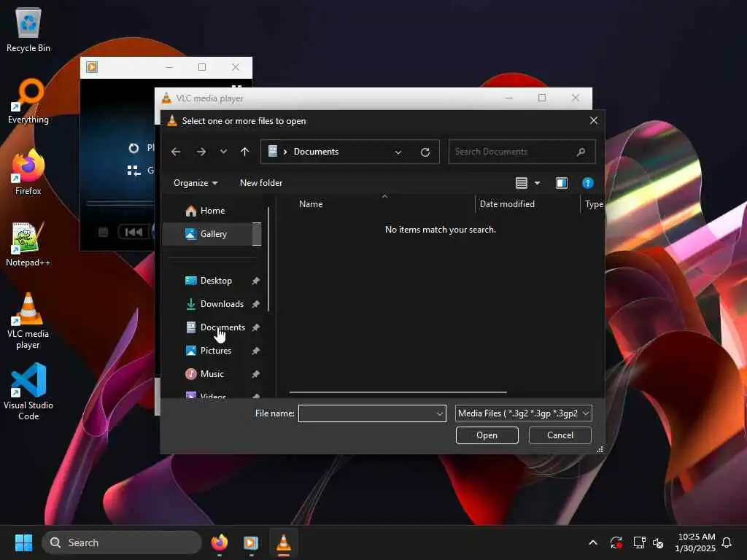747x560 pixels.
Task: Sort by Name column header
Action: pyautogui.click(x=311, y=204)
